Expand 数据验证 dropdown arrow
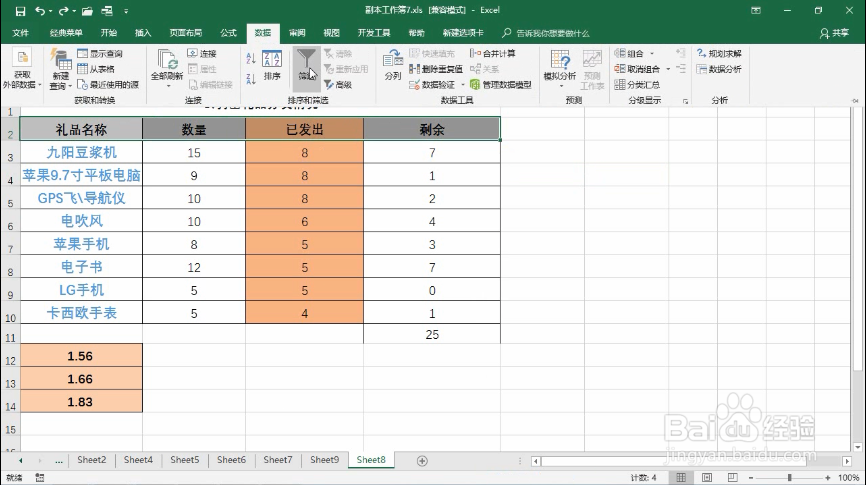 tap(463, 85)
